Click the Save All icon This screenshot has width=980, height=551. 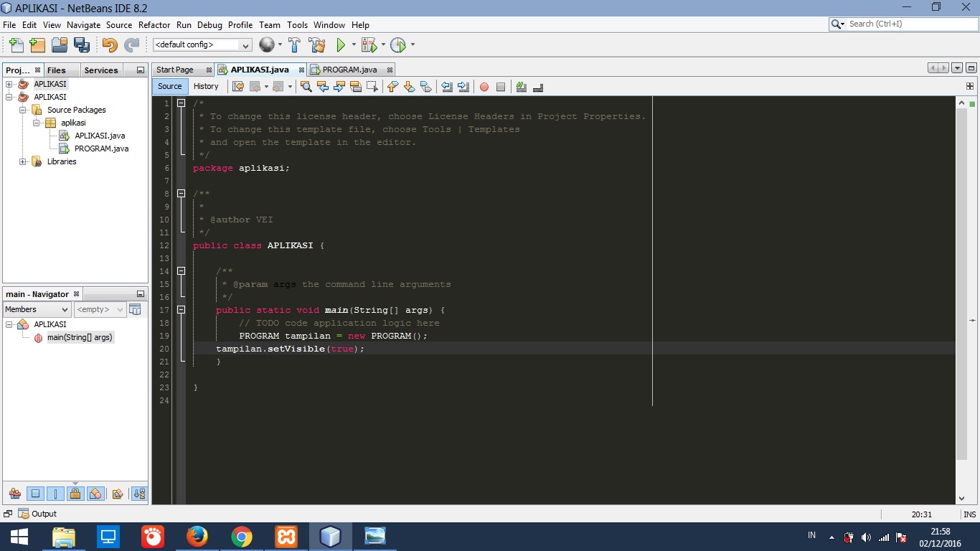pos(80,44)
